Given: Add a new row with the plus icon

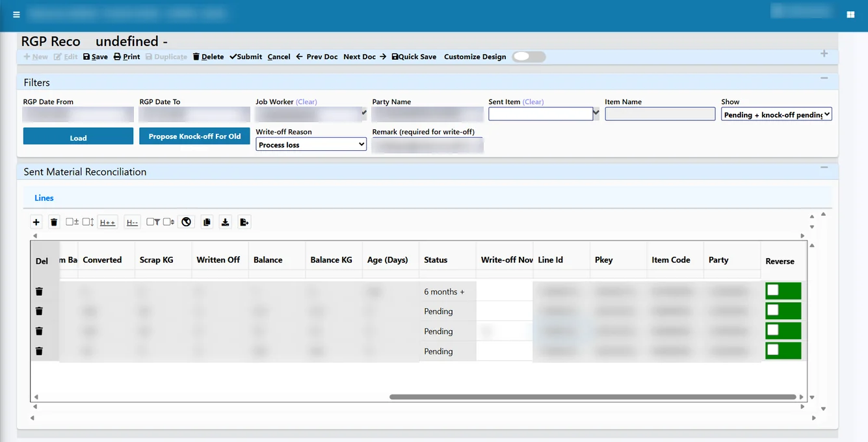Looking at the screenshot, I should click(x=36, y=222).
